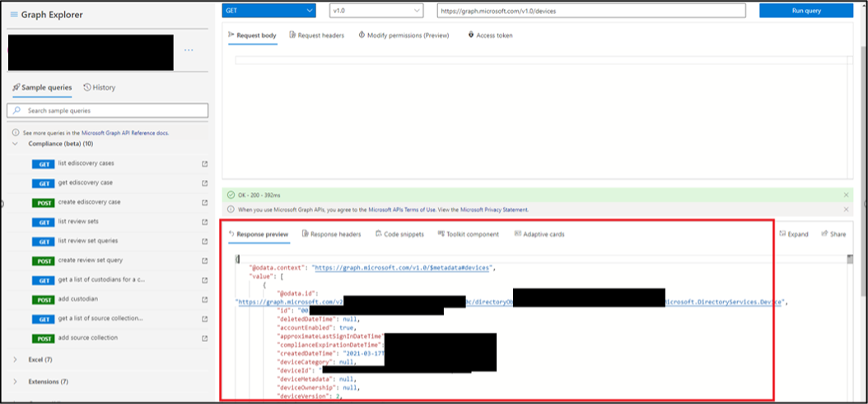
Task: Click the query URL input field
Action: point(591,11)
